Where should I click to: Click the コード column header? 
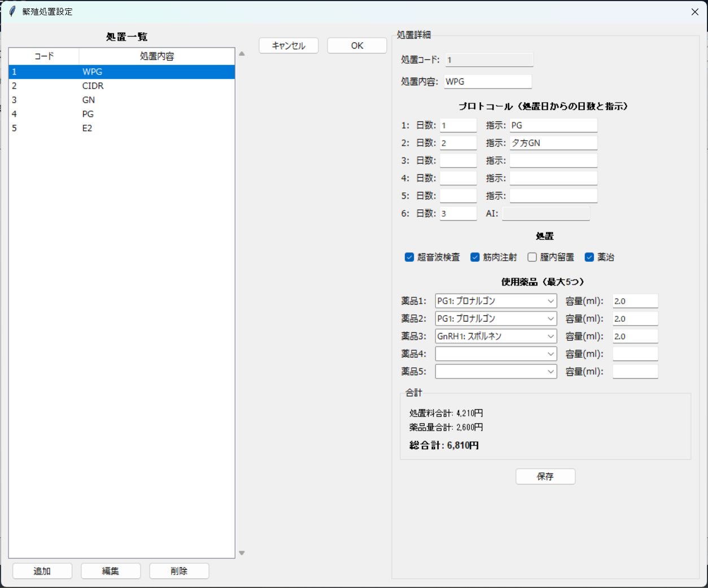tap(44, 56)
